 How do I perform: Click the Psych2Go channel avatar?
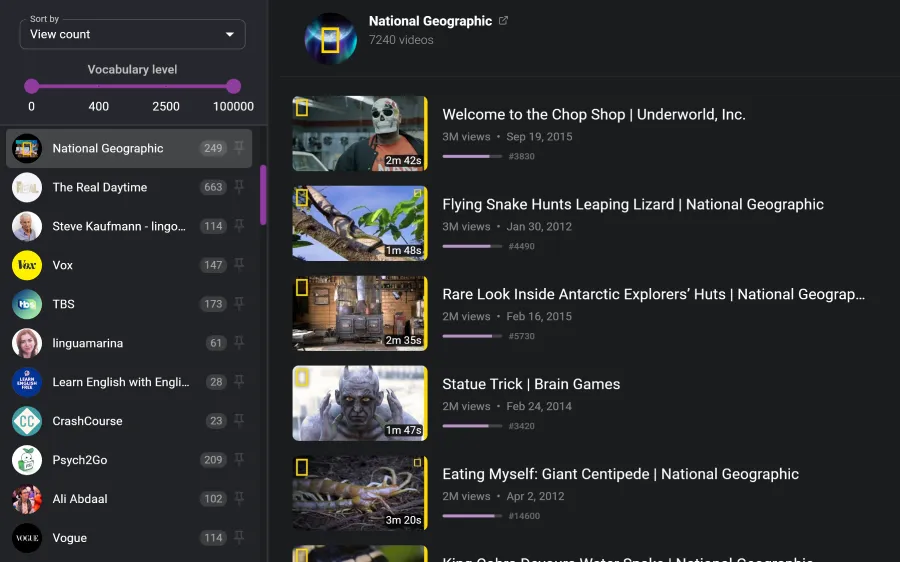[27, 460]
